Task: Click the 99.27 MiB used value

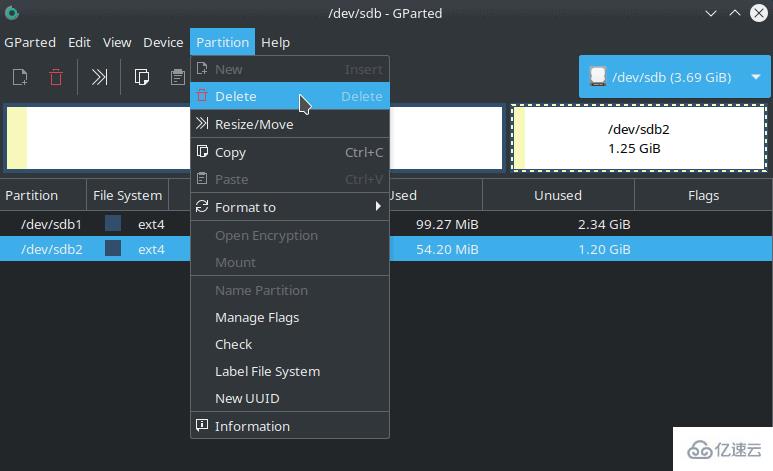Action: (447, 224)
